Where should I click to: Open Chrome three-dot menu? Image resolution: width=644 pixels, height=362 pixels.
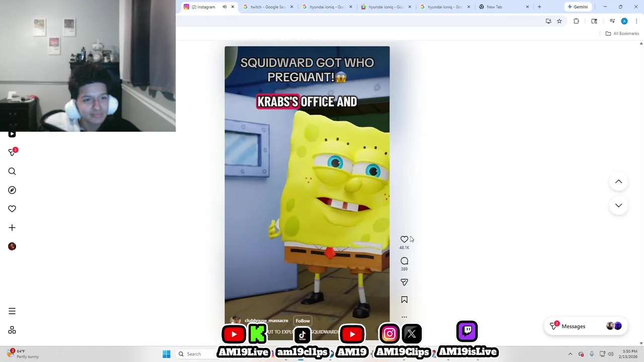637,21
